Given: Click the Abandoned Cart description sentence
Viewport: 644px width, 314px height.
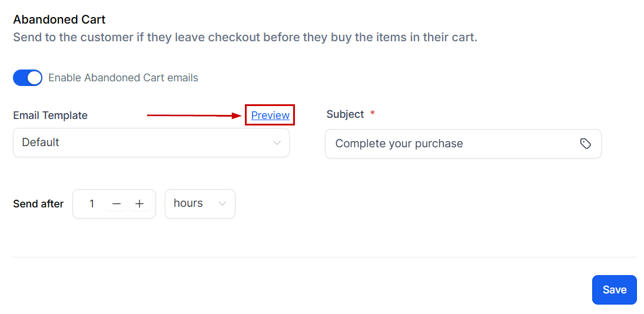Looking at the screenshot, I should coord(245,38).
